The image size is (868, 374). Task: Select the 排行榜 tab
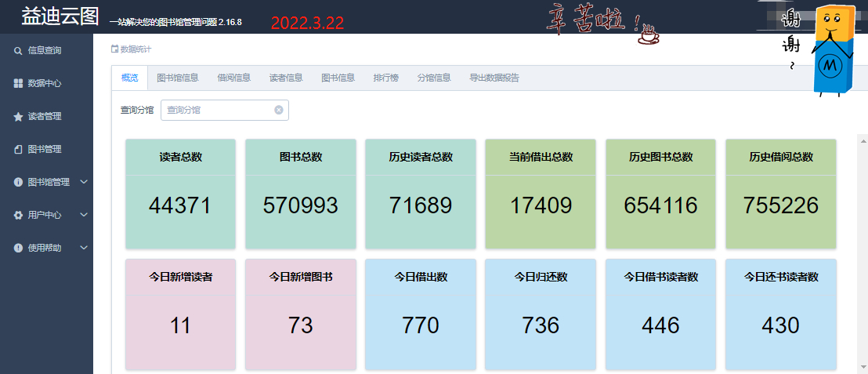click(385, 78)
